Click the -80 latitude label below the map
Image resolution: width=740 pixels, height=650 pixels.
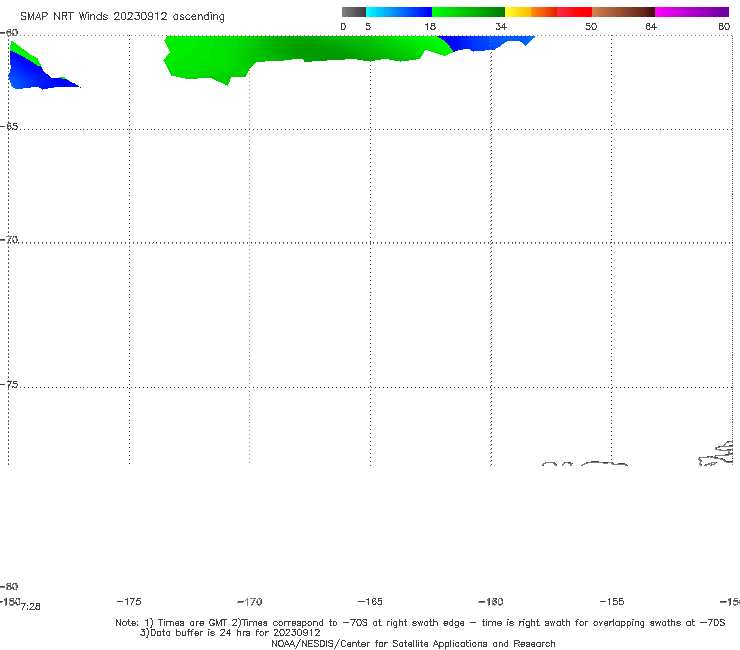pyautogui.click(x=9, y=587)
